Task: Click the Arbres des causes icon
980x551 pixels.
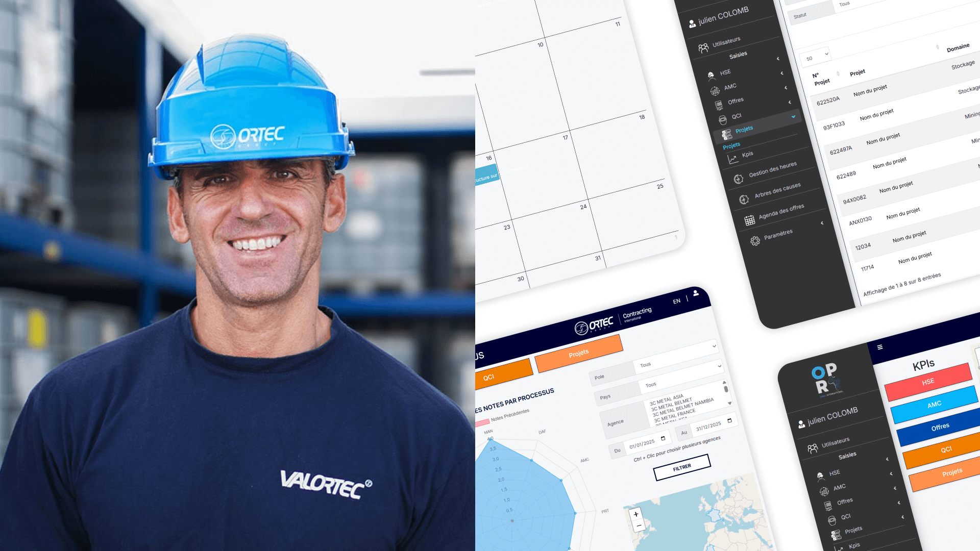Action: 744,200
